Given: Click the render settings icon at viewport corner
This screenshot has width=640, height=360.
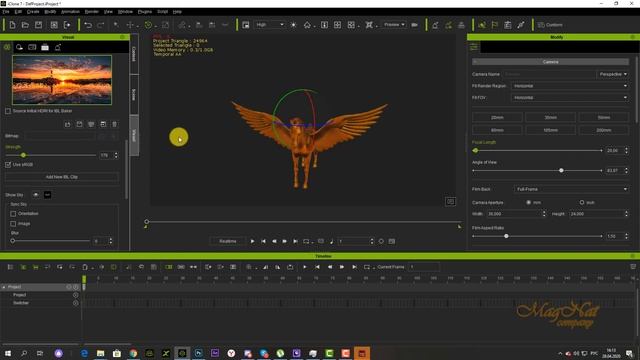Looking at the screenshot, I should point(450,201).
